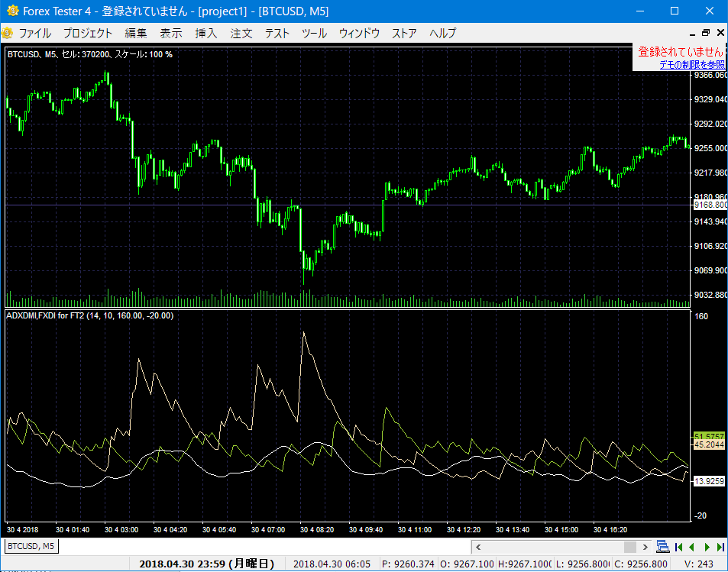
Task: Open the chart windows list icon
Action: pyautogui.click(x=663, y=547)
